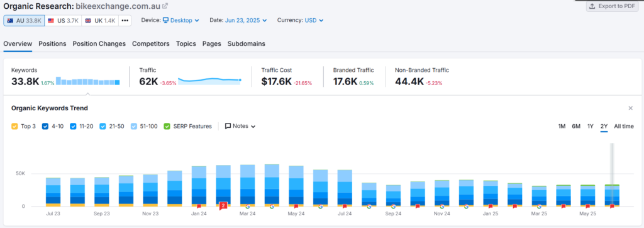Set chart range to 6M

point(576,127)
